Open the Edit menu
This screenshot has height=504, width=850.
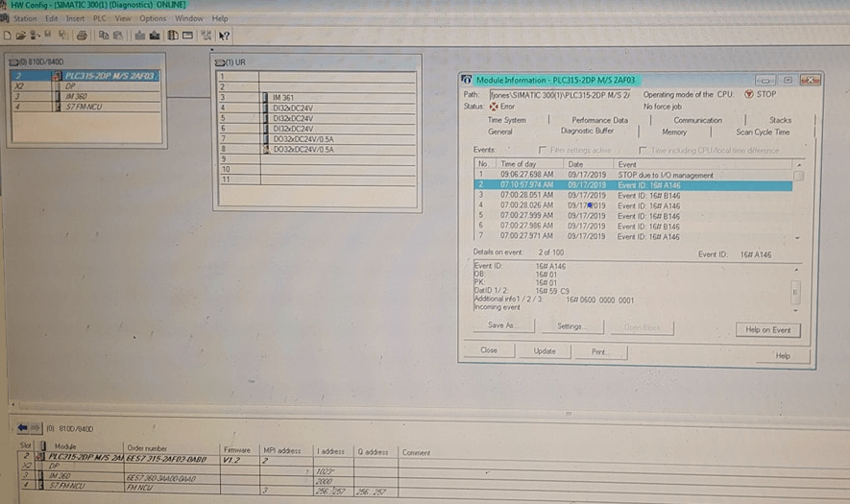pyautogui.click(x=52, y=18)
